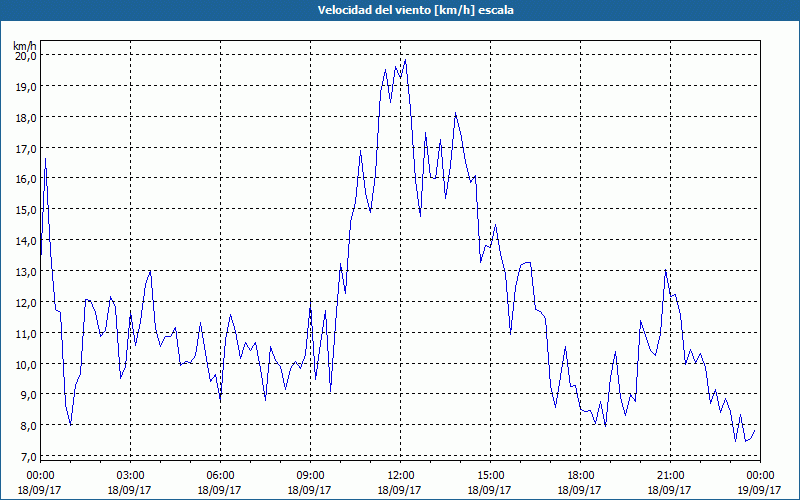Click the 19/09/17 date label
The height and width of the screenshot is (500, 800).
759,490
